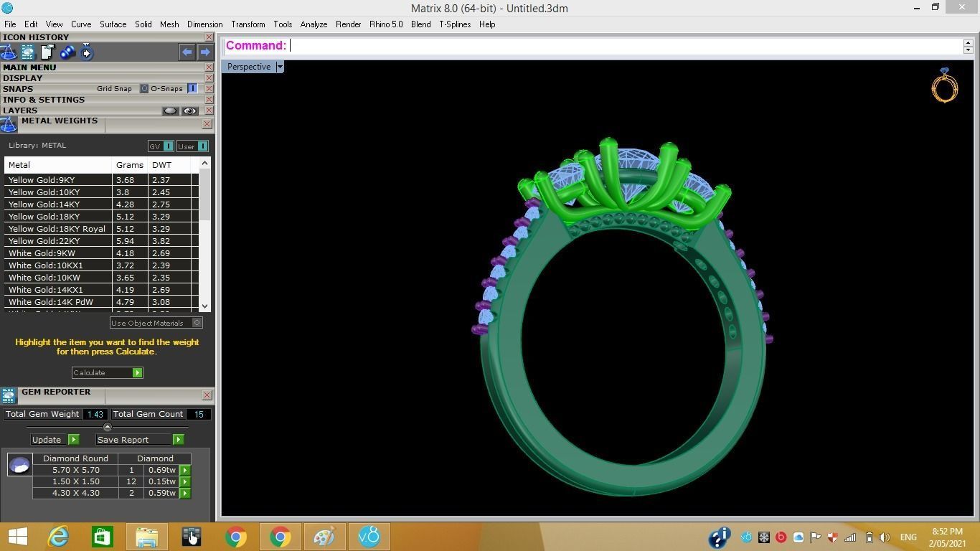Expand command history arrows at right of Command line
The width and height of the screenshot is (980, 551).
click(968, 46)
